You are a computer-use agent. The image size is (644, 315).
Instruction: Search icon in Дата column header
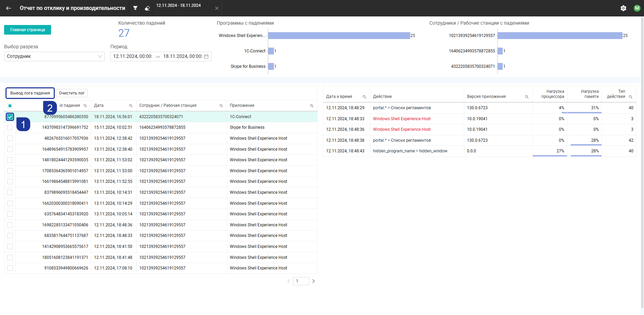[x=131, y=106]
